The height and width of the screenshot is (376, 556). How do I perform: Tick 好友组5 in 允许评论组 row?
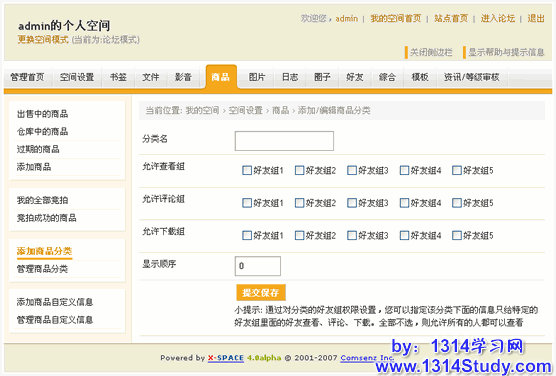pos(457,203)
